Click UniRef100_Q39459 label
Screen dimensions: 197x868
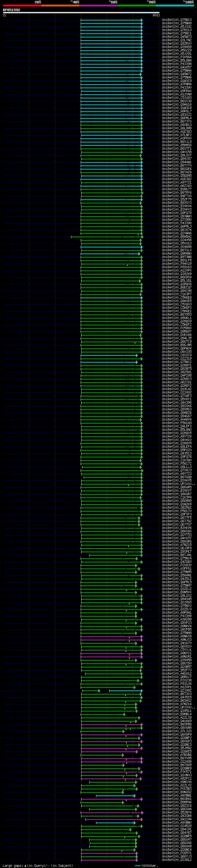pos(177,47)
